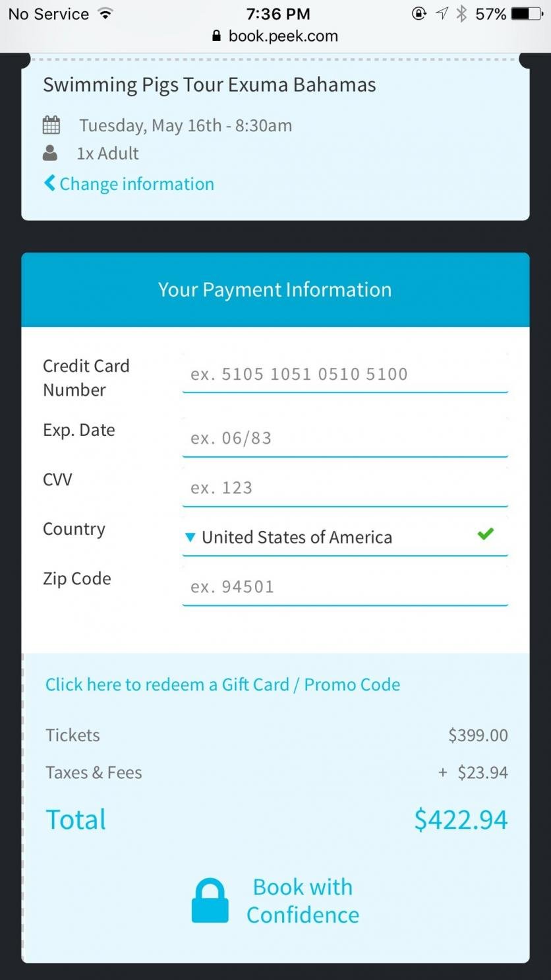
Task: Click the calendar icon beside tour date
Action: point(51,125)
